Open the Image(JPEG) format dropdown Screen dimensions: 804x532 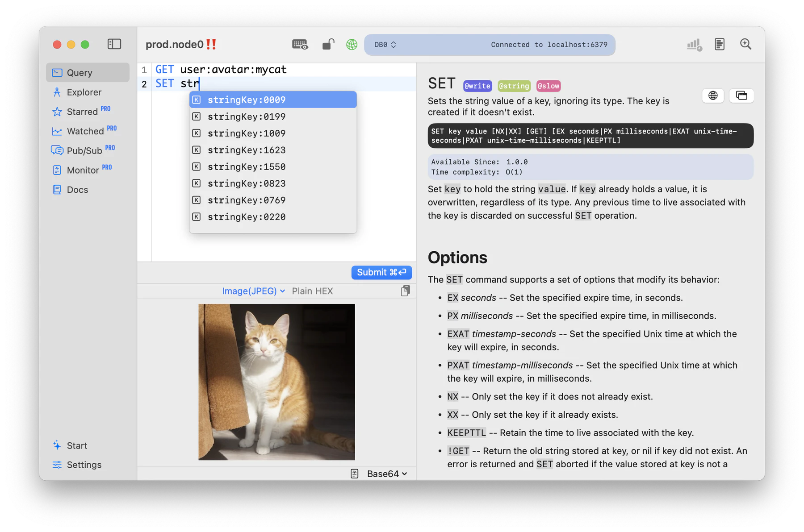253,291
